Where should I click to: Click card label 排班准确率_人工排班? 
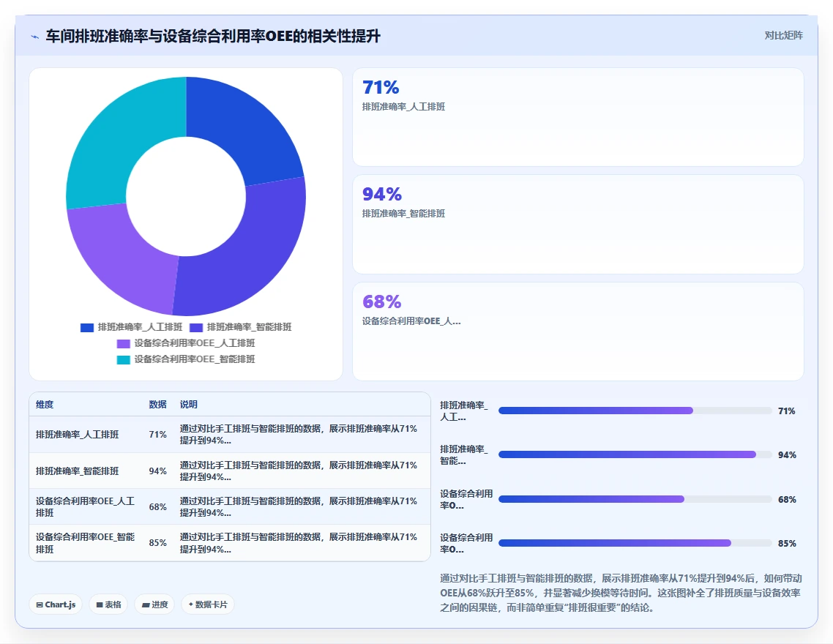[x=404, y=107]
